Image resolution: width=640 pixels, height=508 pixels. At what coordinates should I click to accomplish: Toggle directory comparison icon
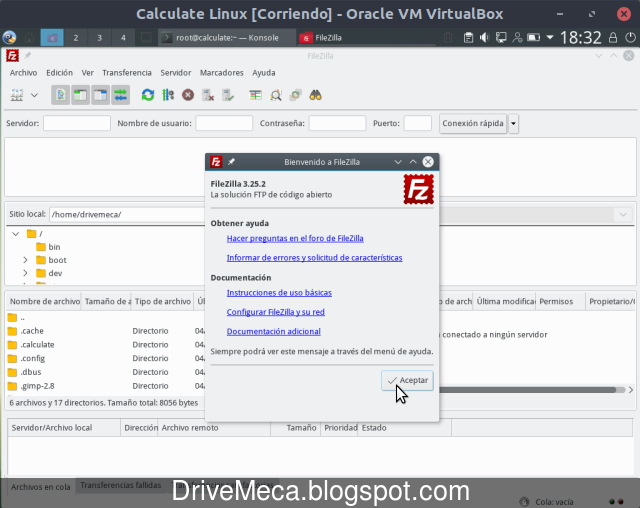[276, 95]
